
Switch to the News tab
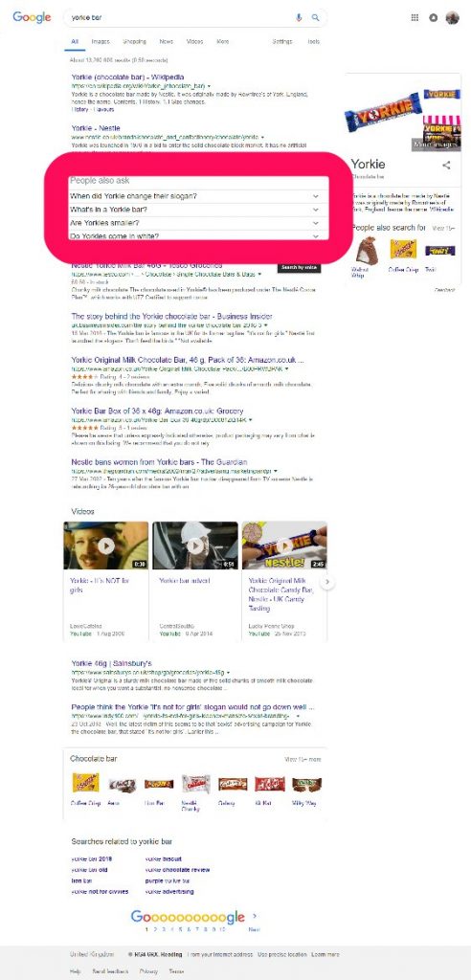tap(167, 42)
